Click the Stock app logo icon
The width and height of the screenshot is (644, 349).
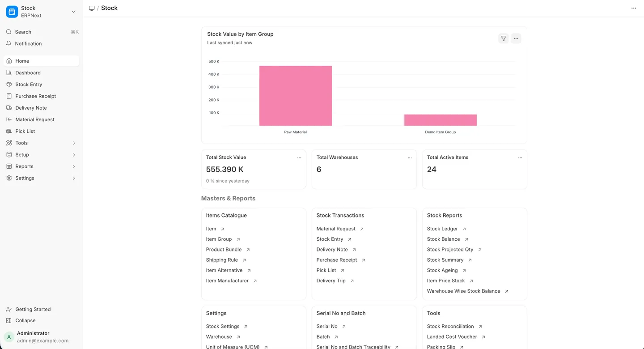pyautogui.click(x=12, y=12)
